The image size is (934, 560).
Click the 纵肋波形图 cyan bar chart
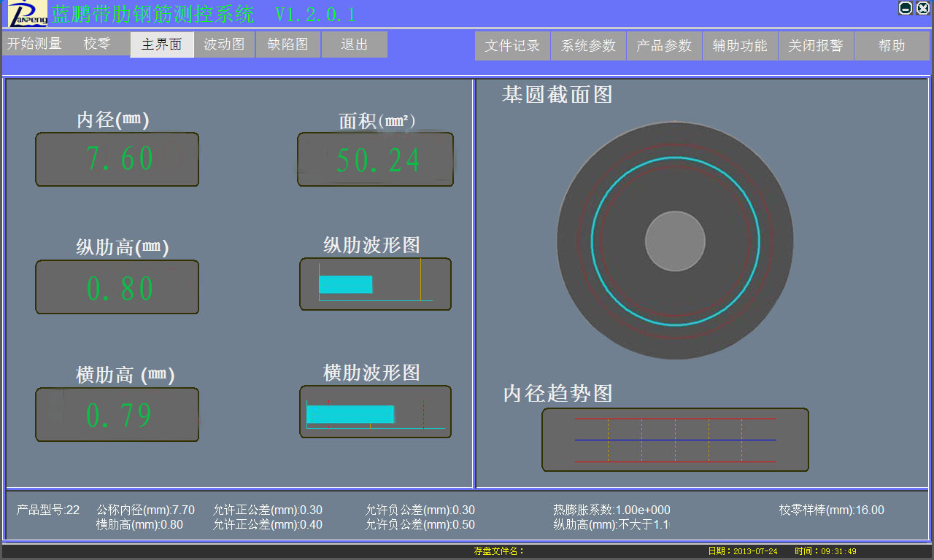[375, 284]
